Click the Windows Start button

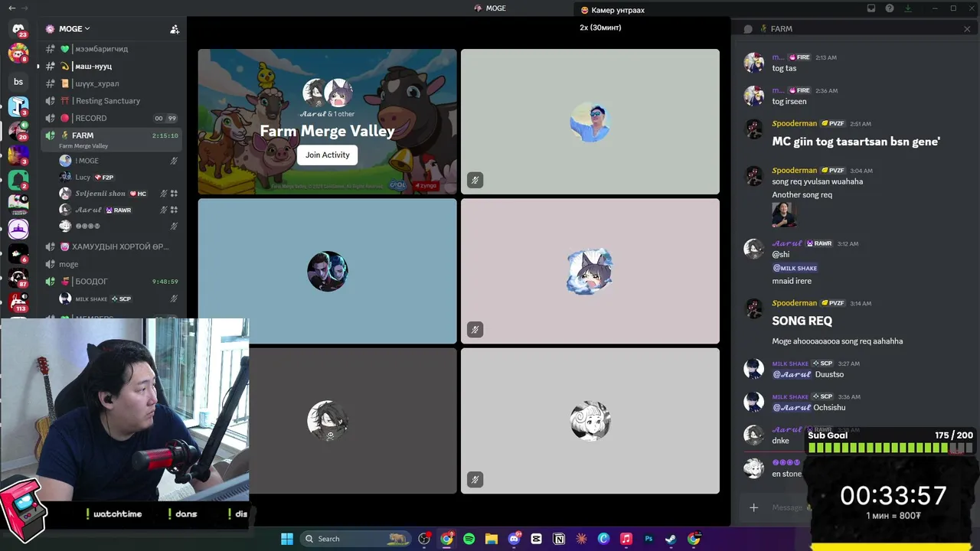(287, 539)
